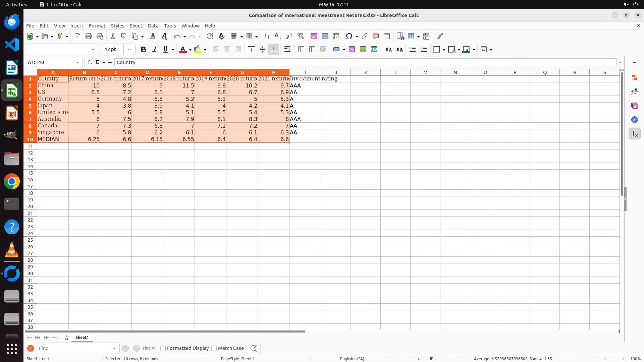Click the Clone Formatting paintbrush icon
The height and width of the screenshot is (362, 644).
(x=153, y=36)
